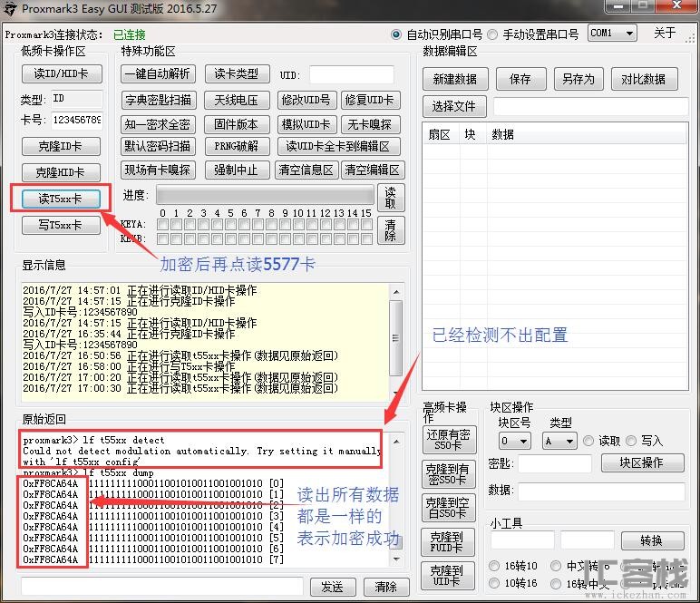Run 默认密码扫描

[x=158, y=146]
